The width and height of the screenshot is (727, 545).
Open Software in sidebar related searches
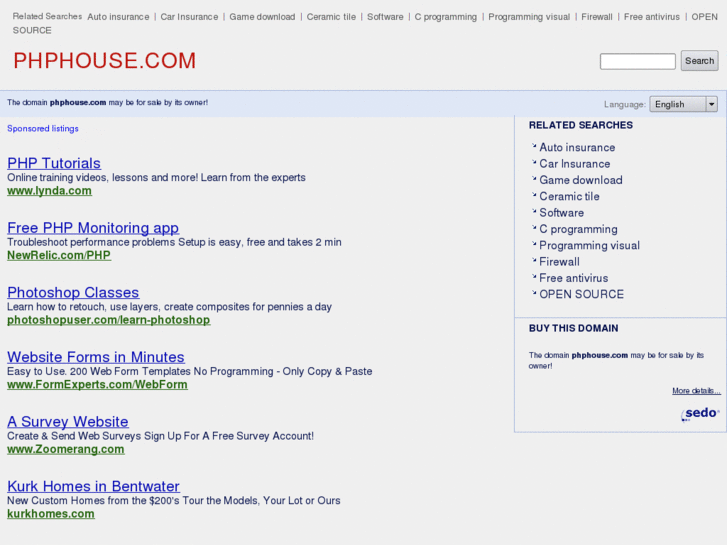(x=561, y=212)
